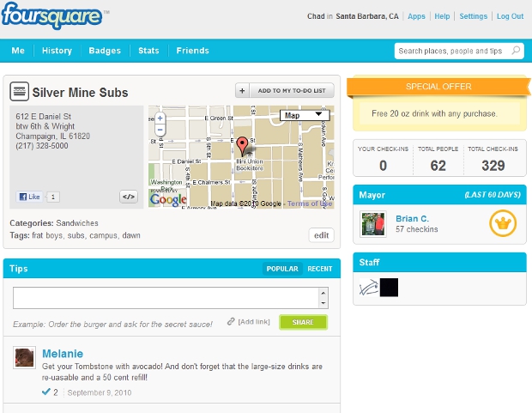
Task: Open the Me menu
Action: pyautogui.click(x=18, y=51)
